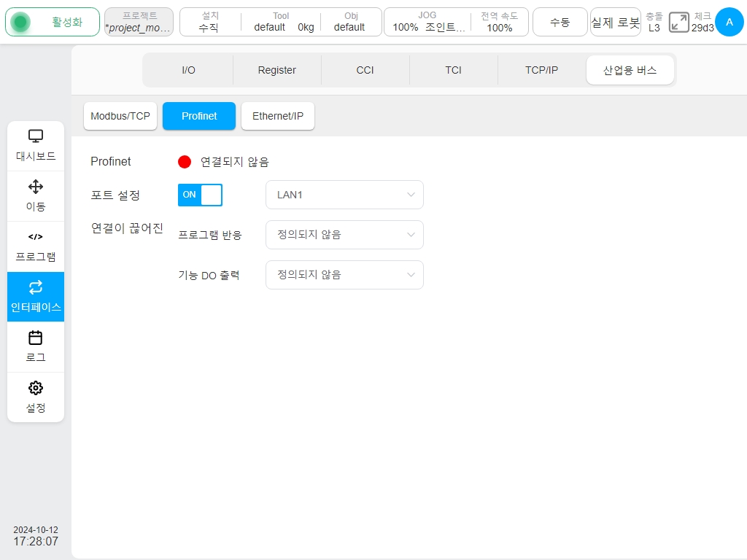This screenshot has height=560, width=747.
Task: Switch to the Register tab
Action: coord(276,70)
